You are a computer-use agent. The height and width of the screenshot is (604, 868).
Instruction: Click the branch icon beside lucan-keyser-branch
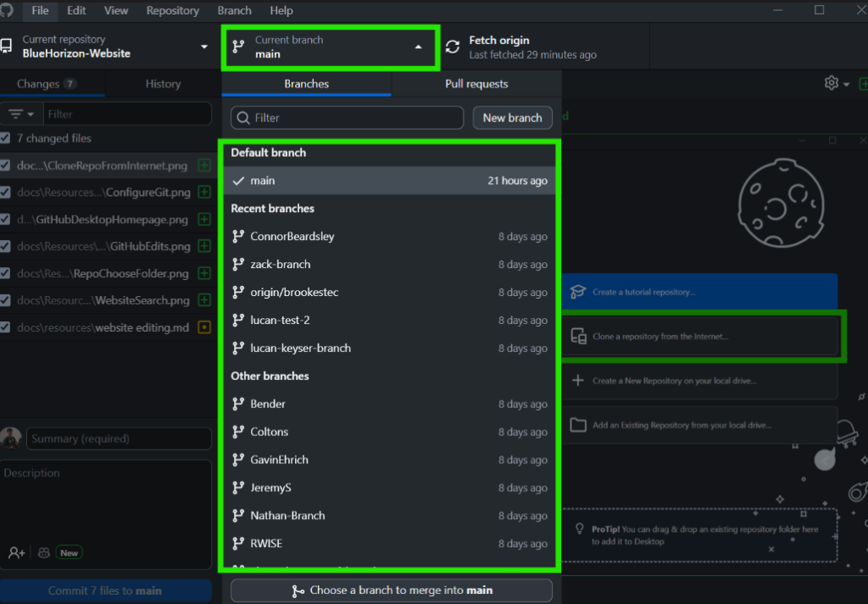238,348
